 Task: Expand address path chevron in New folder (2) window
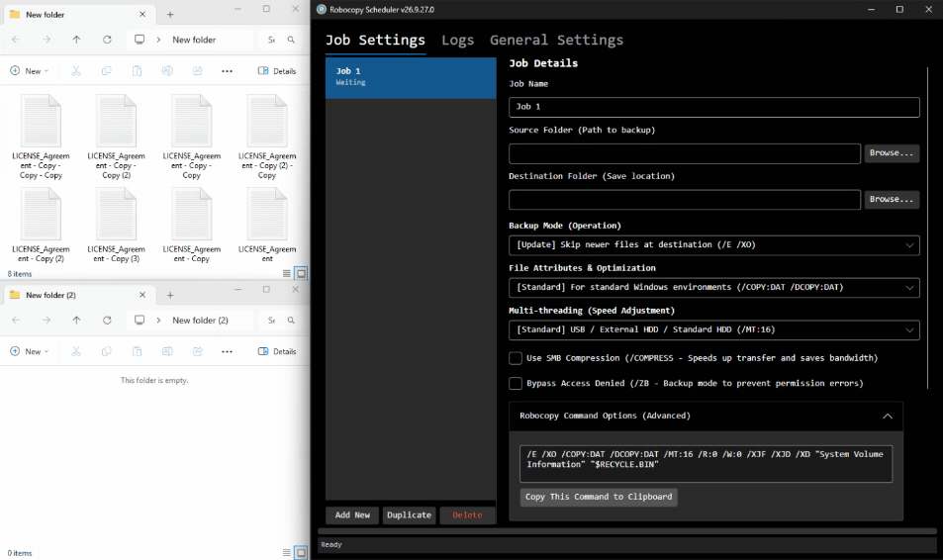(x=158, y=320)
